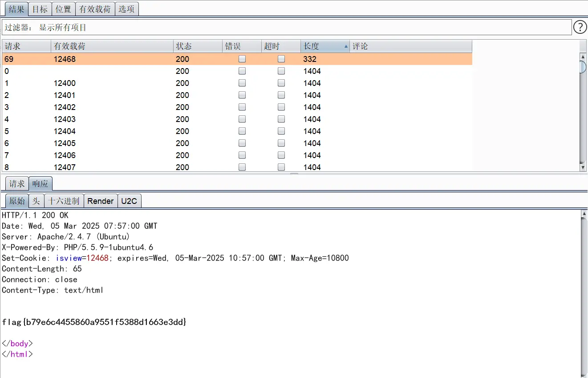Click the help question mark icon
The image size is (588, 378).
pos(580,27)
